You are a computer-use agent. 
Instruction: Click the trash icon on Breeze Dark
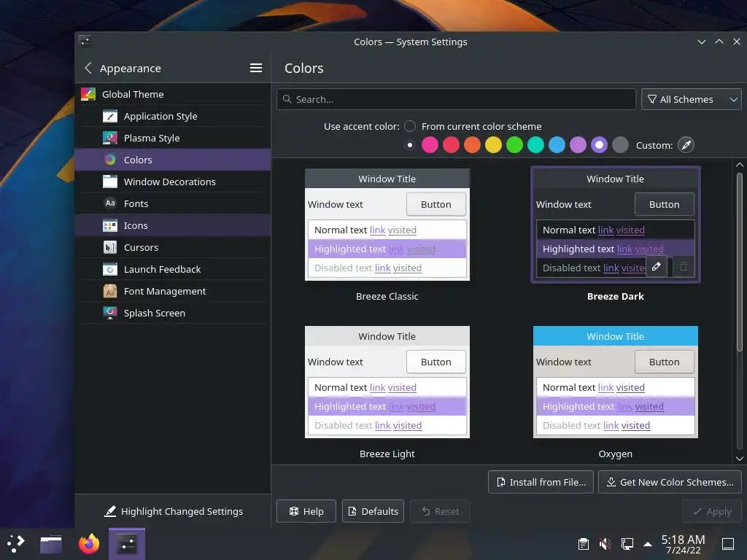683,267
